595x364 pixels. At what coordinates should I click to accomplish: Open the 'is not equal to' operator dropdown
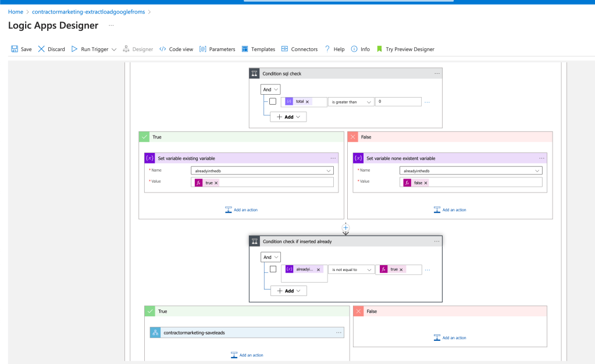click(351, 269)
